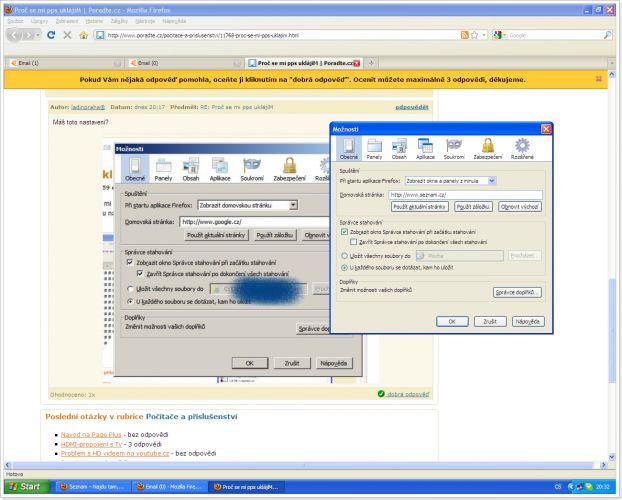The width and height of the screenshot is (622, 500).
Task: Open the 'Zobrazit okna a panely z minula' dropdown
Action: pos(451,181)
